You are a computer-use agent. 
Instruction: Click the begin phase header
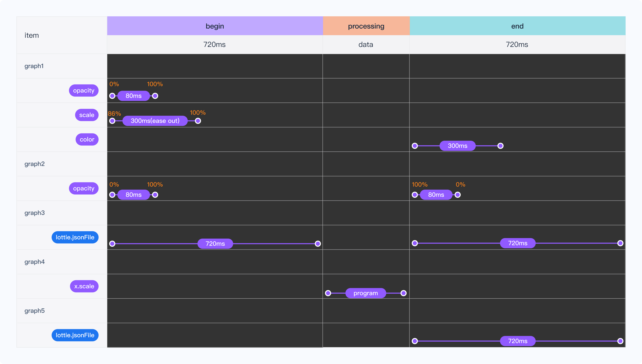point(215,26)
